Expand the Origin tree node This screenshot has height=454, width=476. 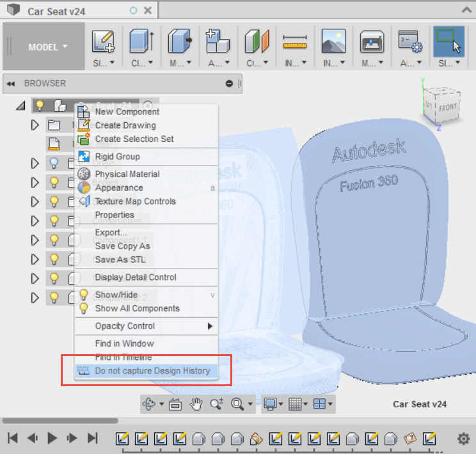[x=35, y=163]
